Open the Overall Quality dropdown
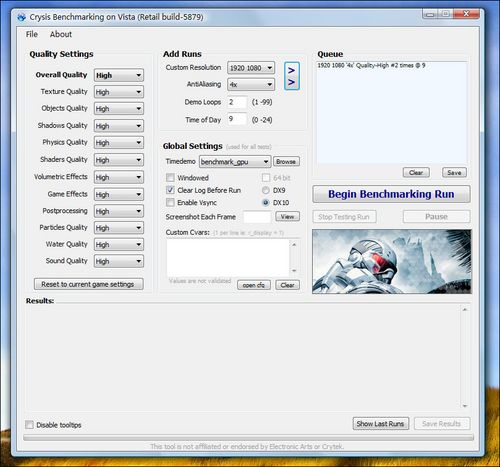Image resolution: width=500 pixels, height=467 pixels. click(x=119, y=75)
